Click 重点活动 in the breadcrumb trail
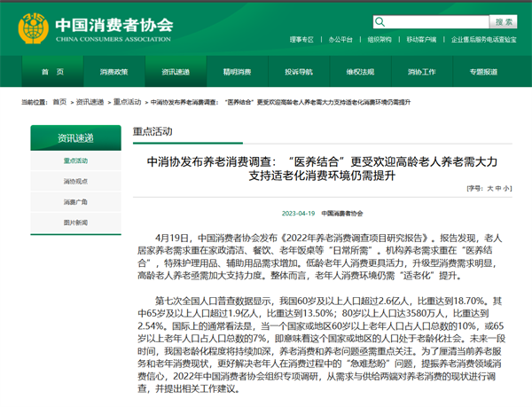This screenshot has width=532, height=407. pyautogui.click(x=127, y=102)
